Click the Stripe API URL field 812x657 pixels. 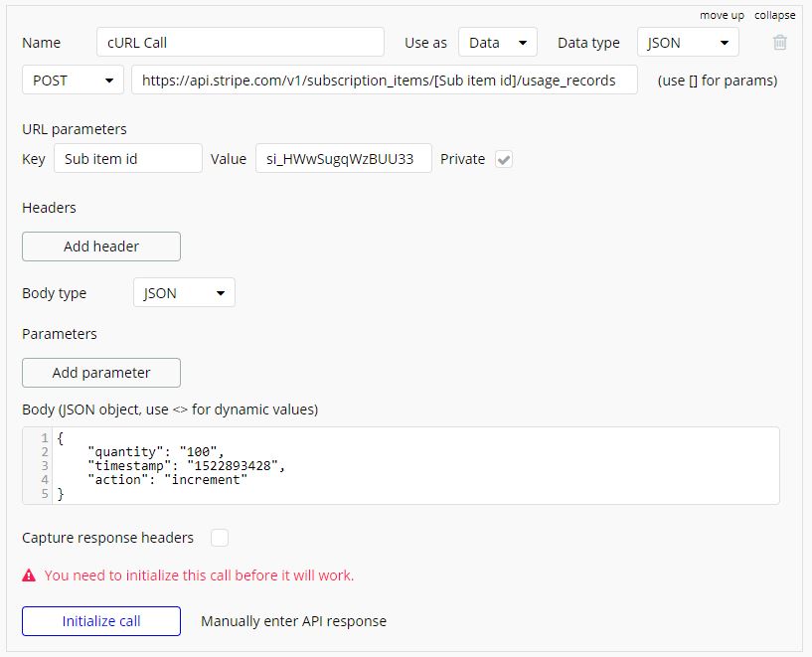pyautogui.click(x=385, y=81)
